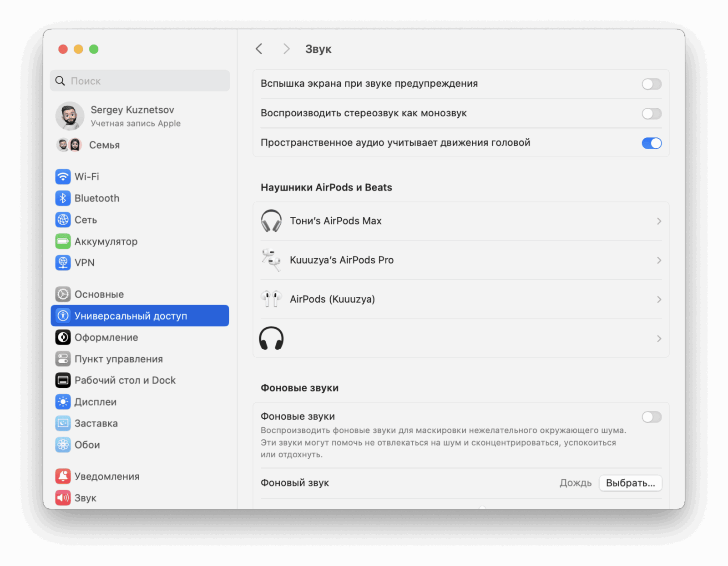728x566 pixels.
Task: Click the Аккумулятор sidebar label
Action: pos(106,241)
